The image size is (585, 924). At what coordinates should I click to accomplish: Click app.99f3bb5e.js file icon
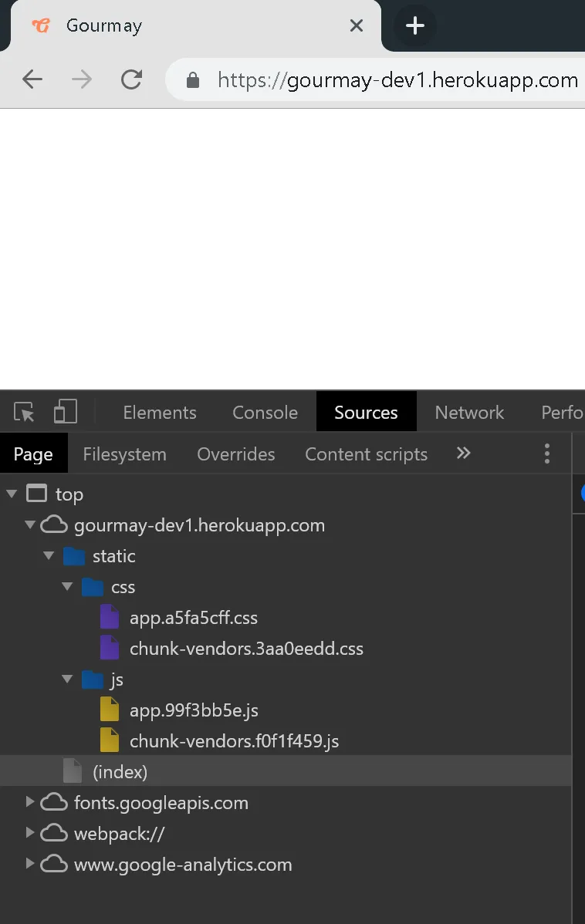(110, 710)
